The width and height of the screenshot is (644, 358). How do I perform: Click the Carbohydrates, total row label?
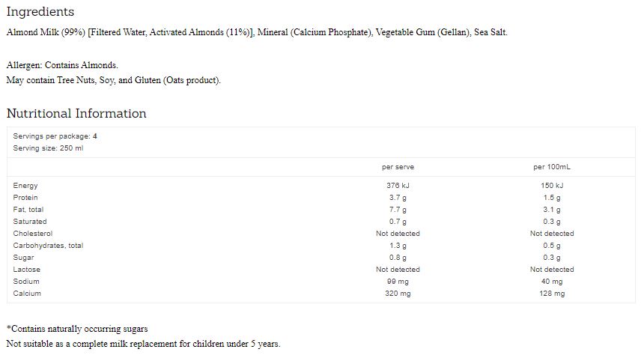point(48,246)
